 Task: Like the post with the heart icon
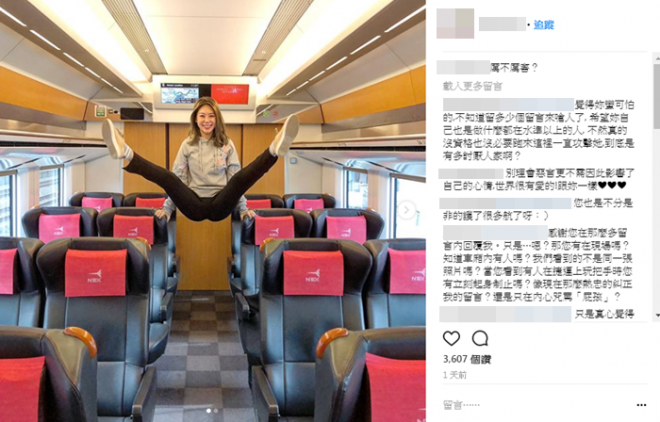point(451,338)
